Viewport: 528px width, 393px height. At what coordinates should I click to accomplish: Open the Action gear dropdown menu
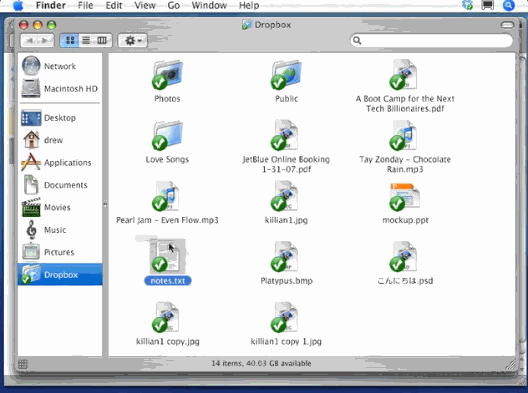(132, 40)
